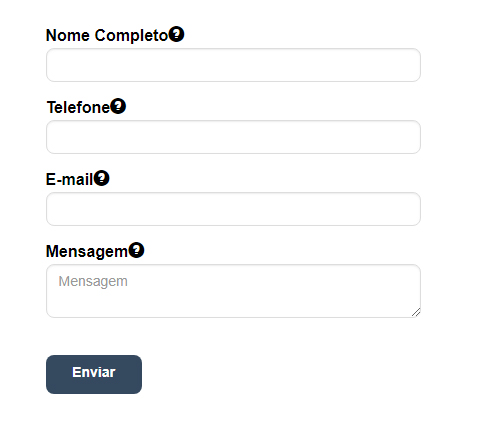Select the E-mail input field
Viewport: 488px width, 432px height.
click(x=233, y=209)
